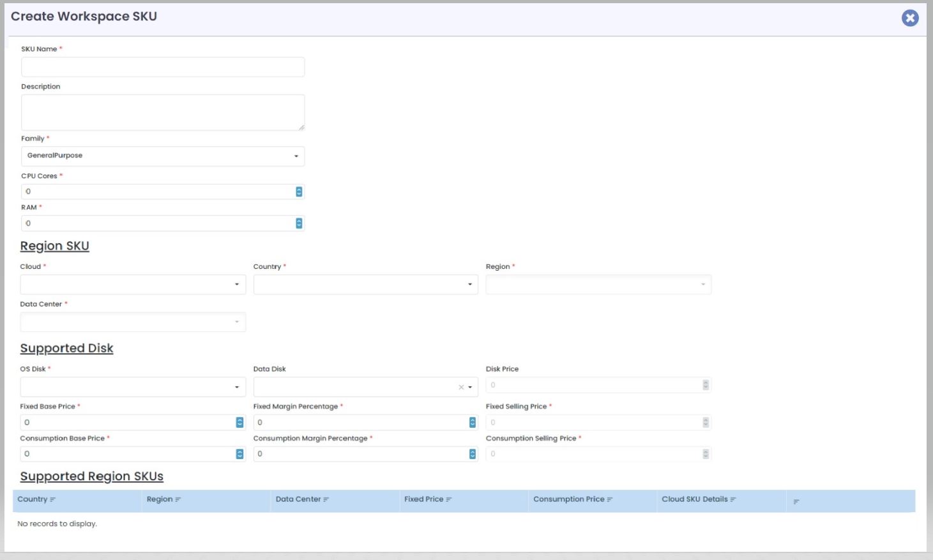The height and width of the screenshot is (560, 933).
Task: Open the Country dropdown
Action: click(366, 285)
